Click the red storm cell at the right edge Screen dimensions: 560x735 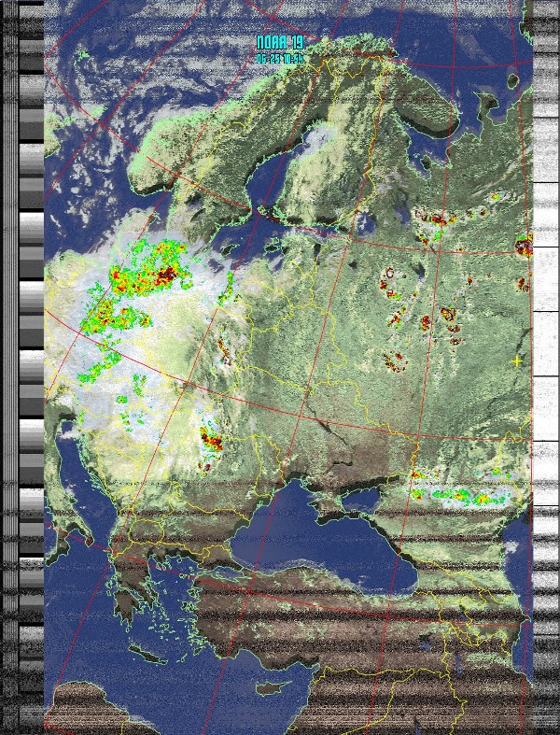pyautogui.click(x=524, y=247)
